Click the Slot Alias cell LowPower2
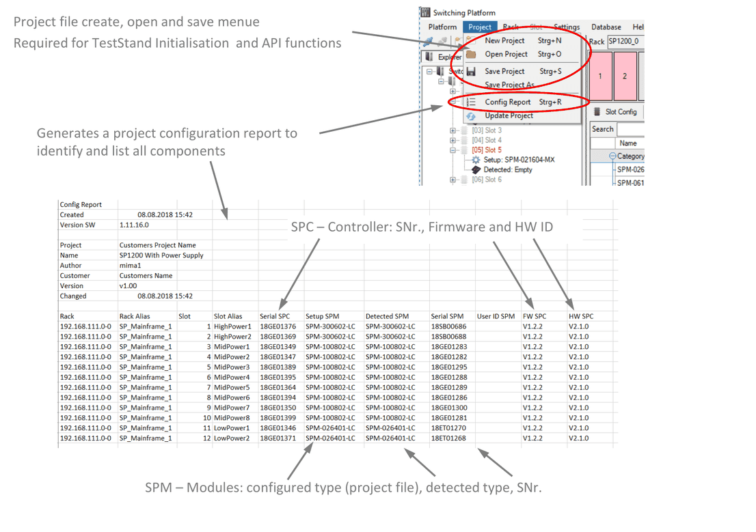Screen dimensions: 756x532 (x=232, y=438)
